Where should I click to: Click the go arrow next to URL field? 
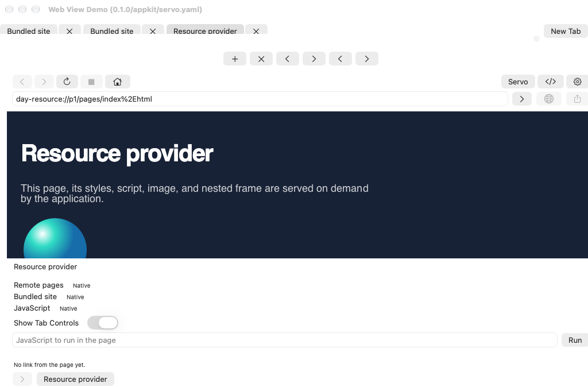tap(521, 99)
